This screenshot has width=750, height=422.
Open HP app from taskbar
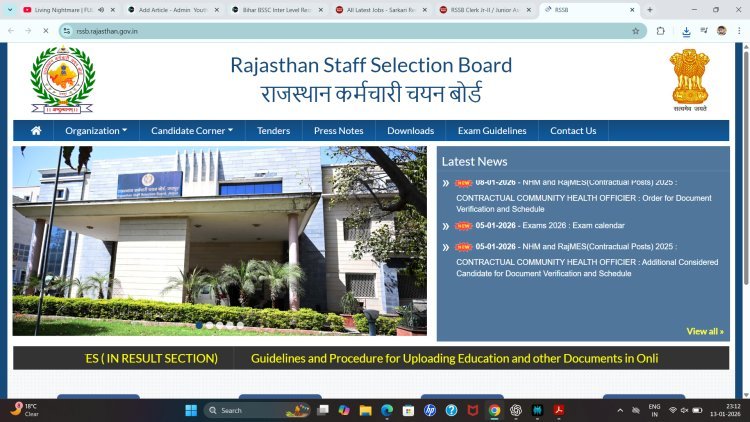click(x=430, y=411)
